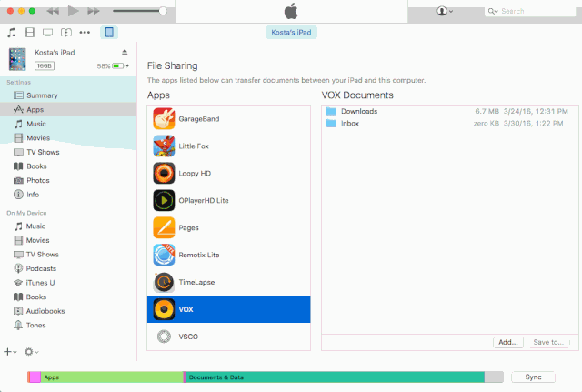Open Movies under On My Device
This screenshot has width=582, height=392.
68,240
